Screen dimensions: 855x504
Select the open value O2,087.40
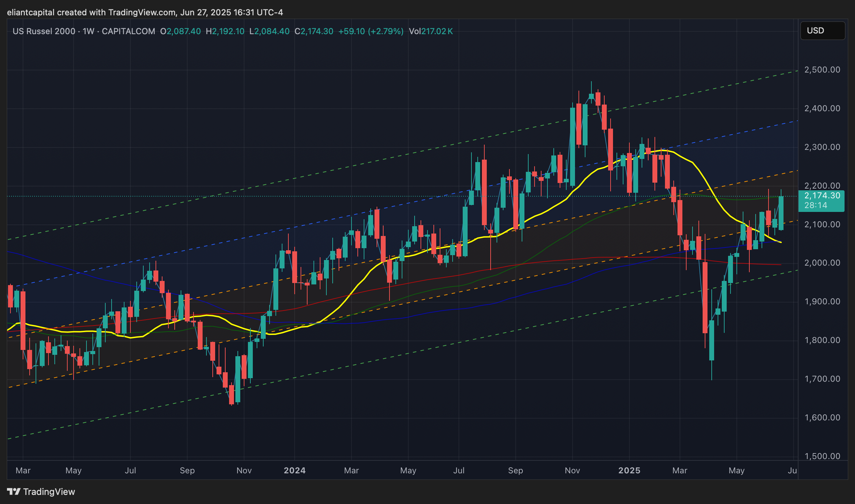click(x=180, y=31)
